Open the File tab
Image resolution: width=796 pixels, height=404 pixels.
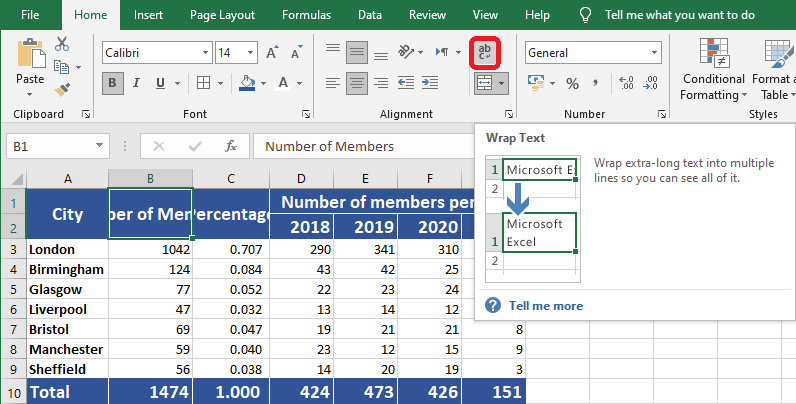(x=30, y=15)
